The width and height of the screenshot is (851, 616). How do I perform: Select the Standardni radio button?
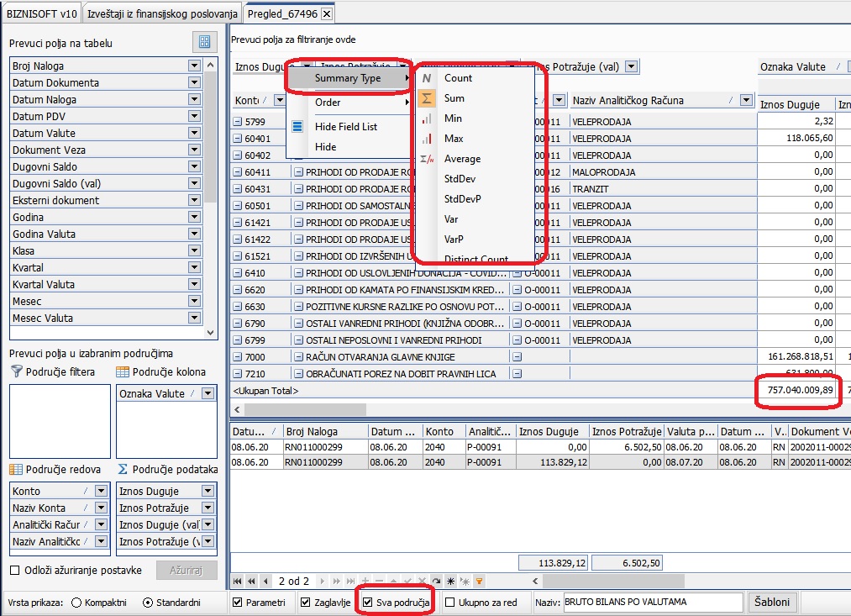click(148, 603)
